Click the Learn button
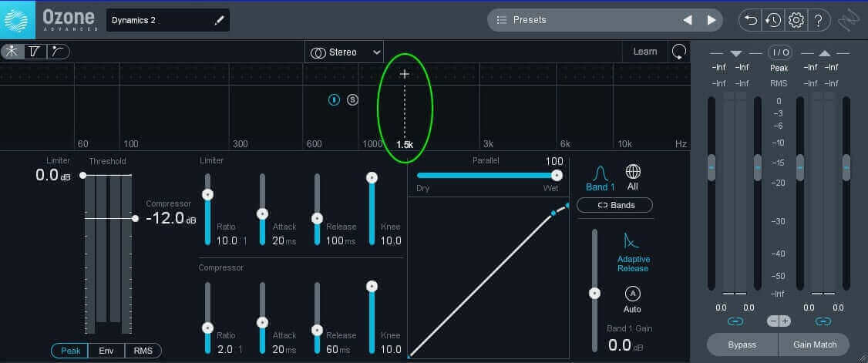The image size is (868, 363). point(645,52)
